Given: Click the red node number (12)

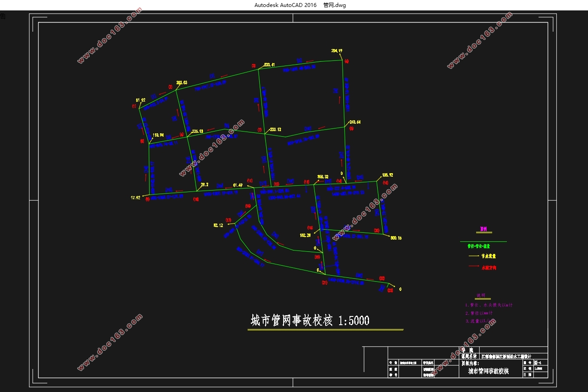Looking at the screenshot, I should (x=277, y=184).
